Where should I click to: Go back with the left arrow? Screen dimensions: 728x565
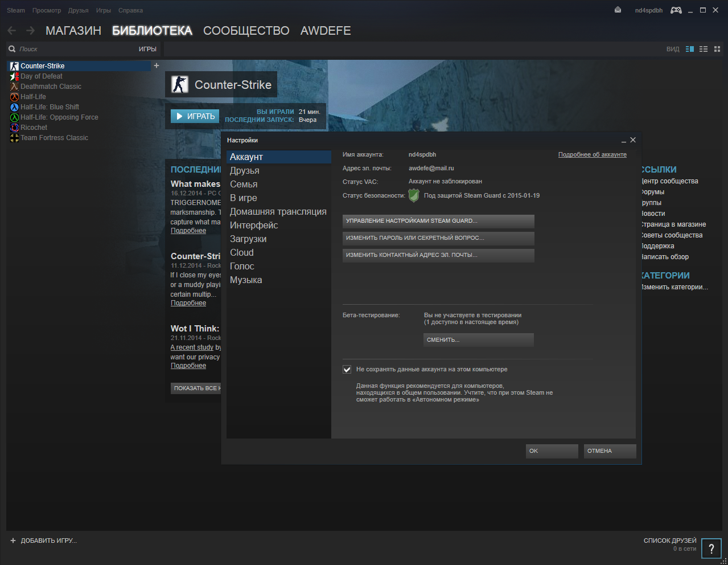[12, 31]
